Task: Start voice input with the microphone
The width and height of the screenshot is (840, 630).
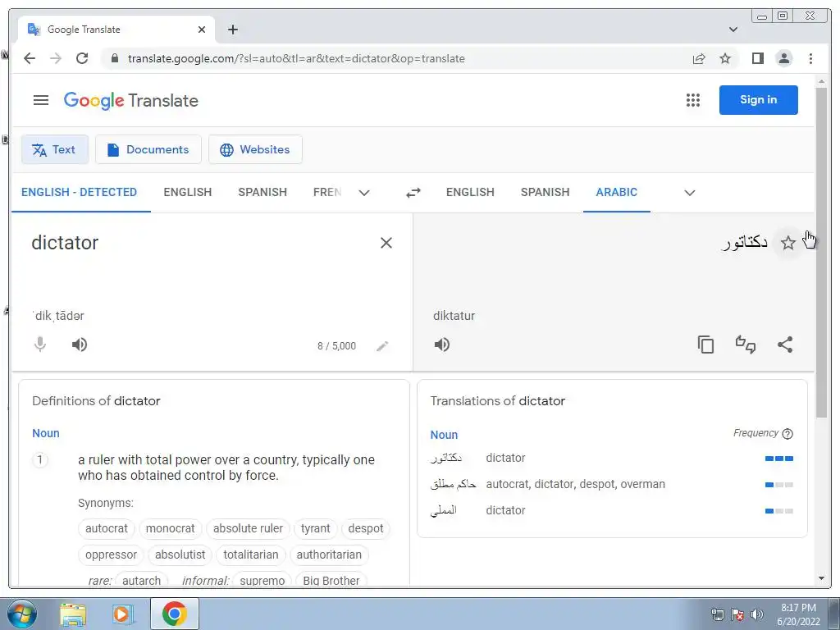Action: [40, 345]
